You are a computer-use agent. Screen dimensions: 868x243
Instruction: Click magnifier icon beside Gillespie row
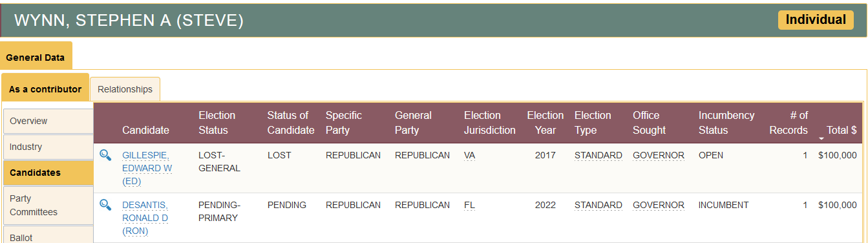[x=105, y=155]
